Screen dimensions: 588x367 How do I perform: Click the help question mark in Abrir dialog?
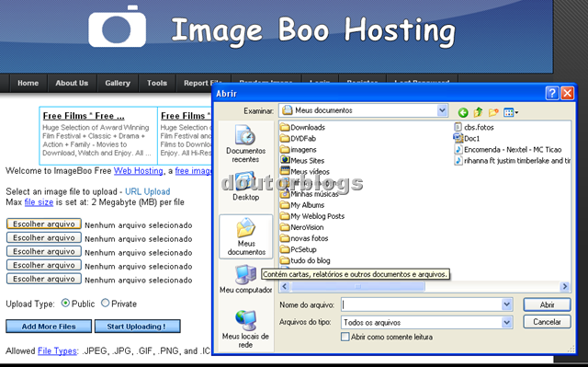point(552,93)
